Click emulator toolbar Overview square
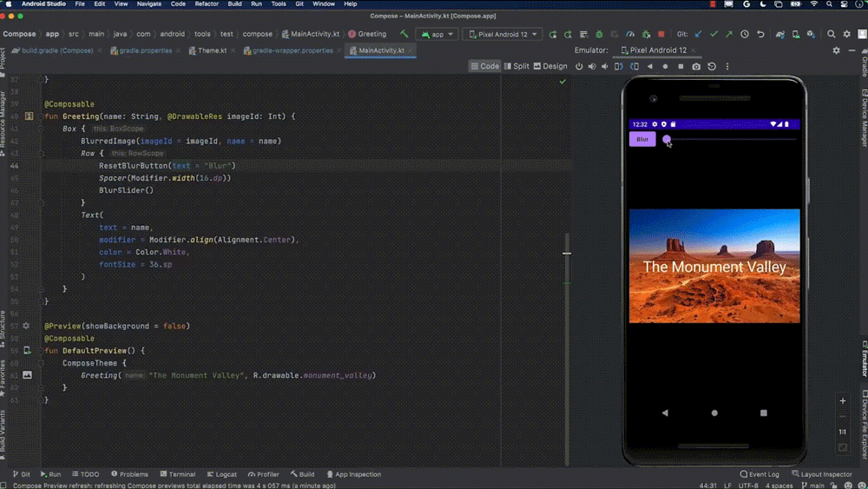Image resolution: width=868 pixels, height=489 pixels. pos(681,67)
